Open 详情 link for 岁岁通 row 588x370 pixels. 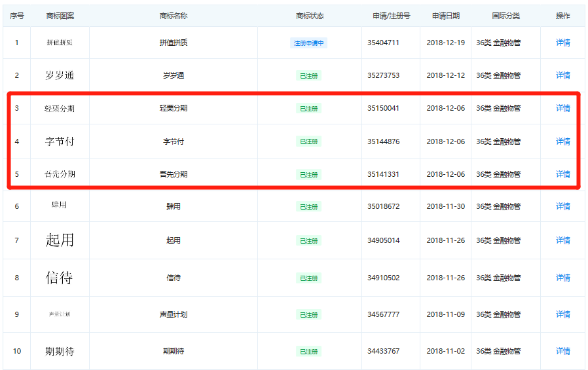[563, 75]
